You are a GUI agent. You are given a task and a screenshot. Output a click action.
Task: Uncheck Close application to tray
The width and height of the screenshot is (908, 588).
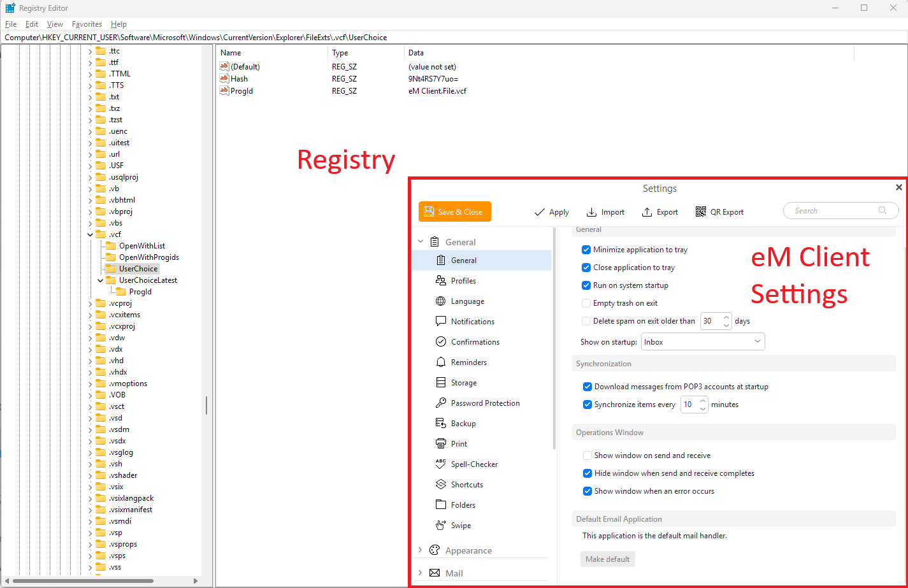[x=586, y=268]
